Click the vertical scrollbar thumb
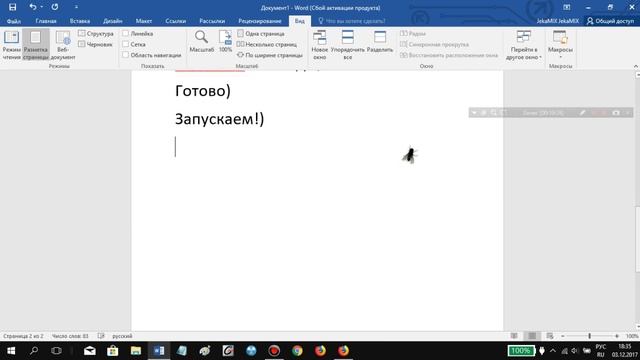This screenshot has width=640, height=360. [637, 240]
